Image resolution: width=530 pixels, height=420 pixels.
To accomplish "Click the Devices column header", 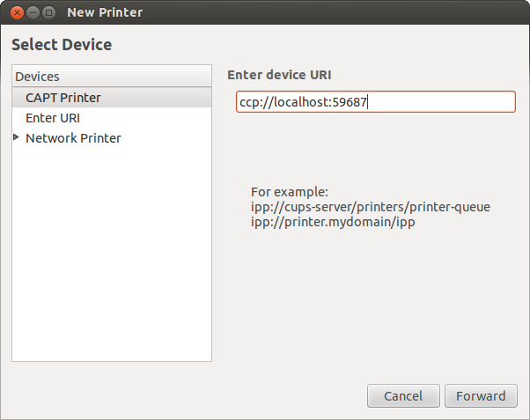I will point(112,76).
